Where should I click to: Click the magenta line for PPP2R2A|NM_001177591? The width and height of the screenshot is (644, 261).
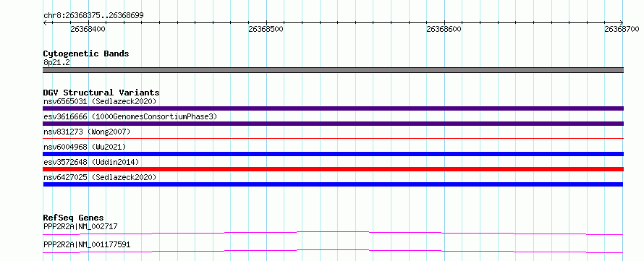click(333, 251)
